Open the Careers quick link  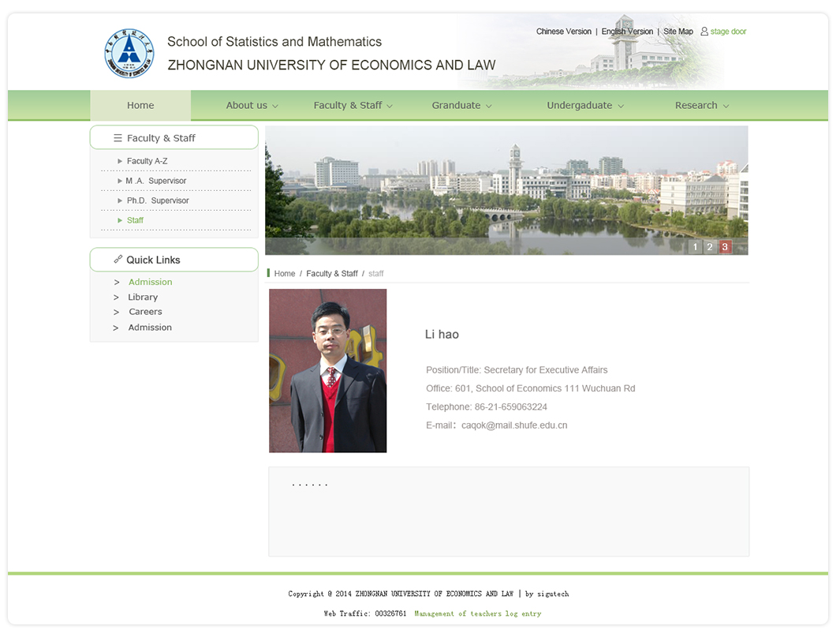(x=145, y=312)
